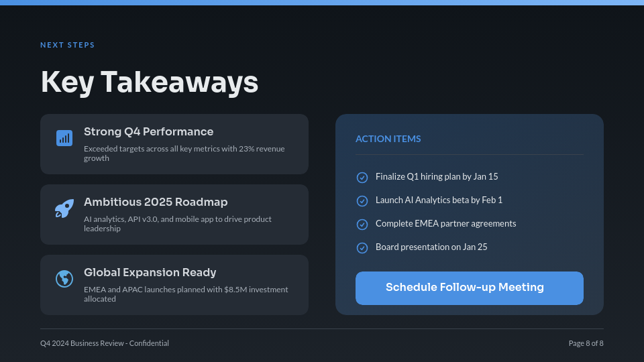Click the AI analytics, API v3.0 description
The image size is (644, 362).
click(177, 223)
